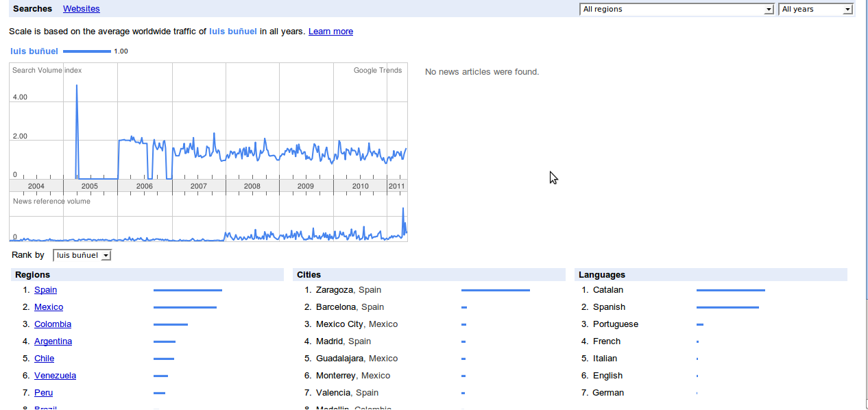Open the Mexico region link
868x410 pixels.
49,307
